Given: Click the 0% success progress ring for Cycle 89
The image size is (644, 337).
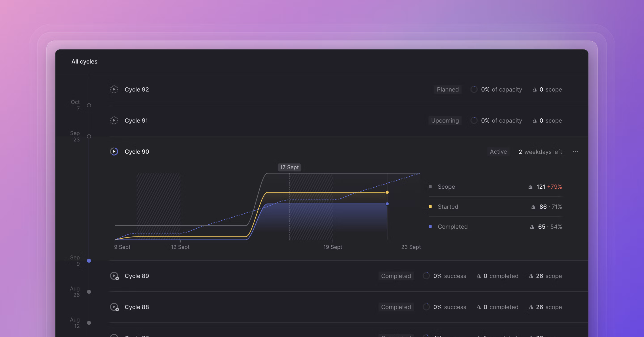Looking at the screenshot, I should pos(426,276).
